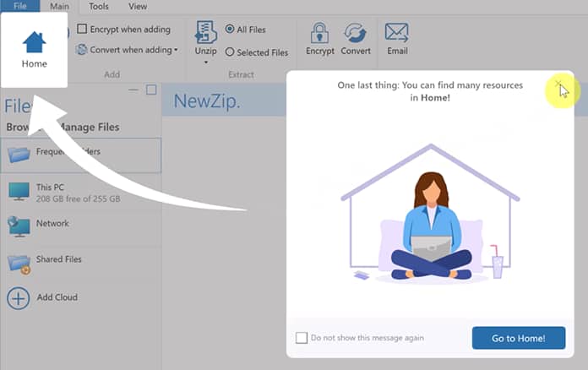Image resolution: width=588 pixels, height=370 pixels.
Task: Click the Email envelope icon
Action: pos(397,33)
